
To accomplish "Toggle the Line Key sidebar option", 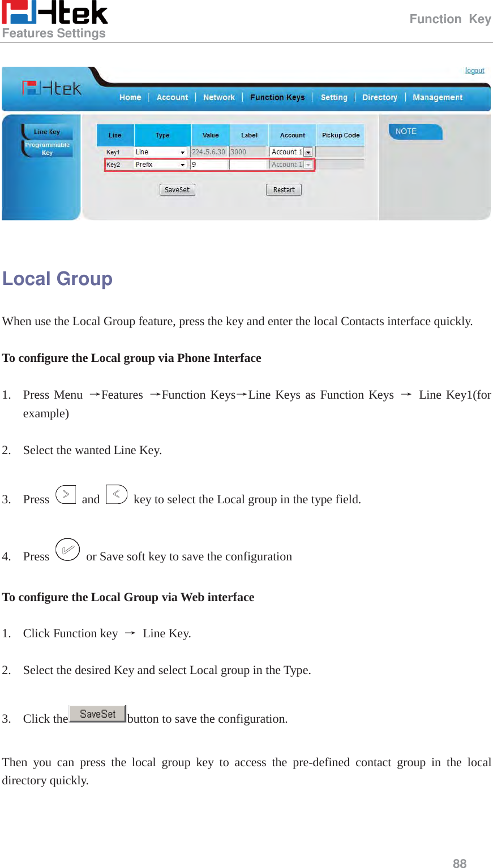I will coord(48,131).
